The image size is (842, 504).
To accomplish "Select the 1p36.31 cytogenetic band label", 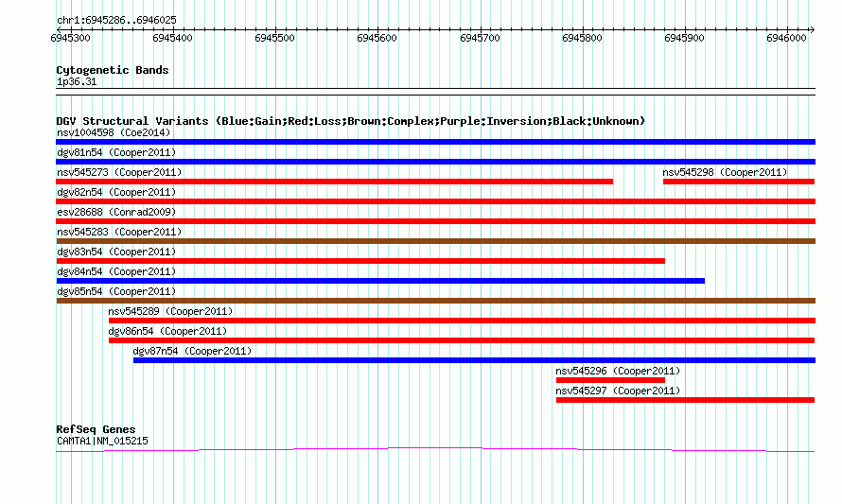I will (77, 81).
